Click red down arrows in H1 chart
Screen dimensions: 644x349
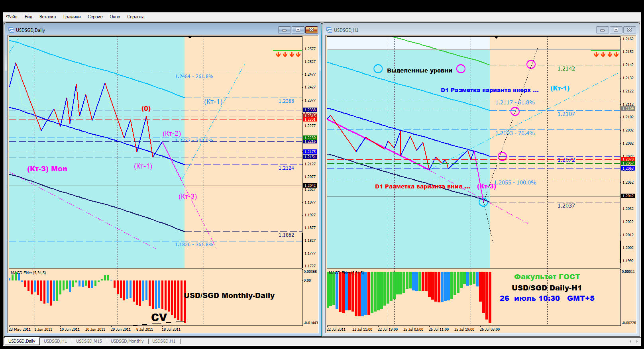[606, 55]
